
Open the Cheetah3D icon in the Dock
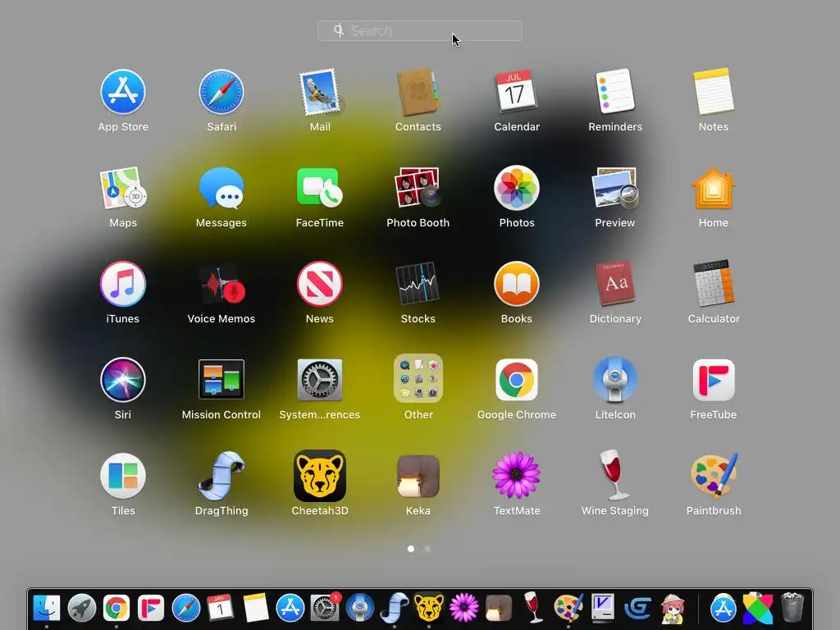[x=429, y=609]
